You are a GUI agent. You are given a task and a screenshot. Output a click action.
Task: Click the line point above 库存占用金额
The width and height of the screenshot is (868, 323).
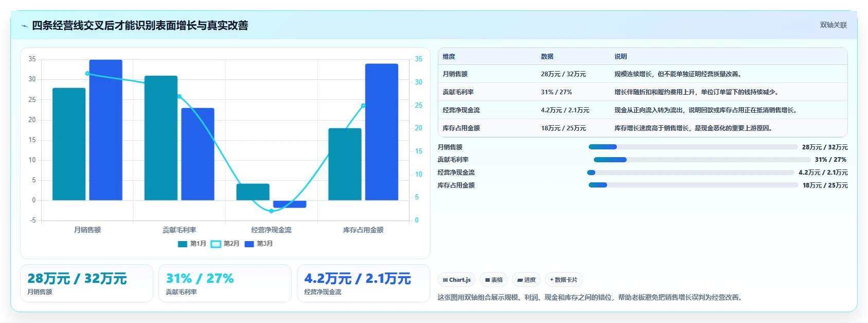point(363,106)
